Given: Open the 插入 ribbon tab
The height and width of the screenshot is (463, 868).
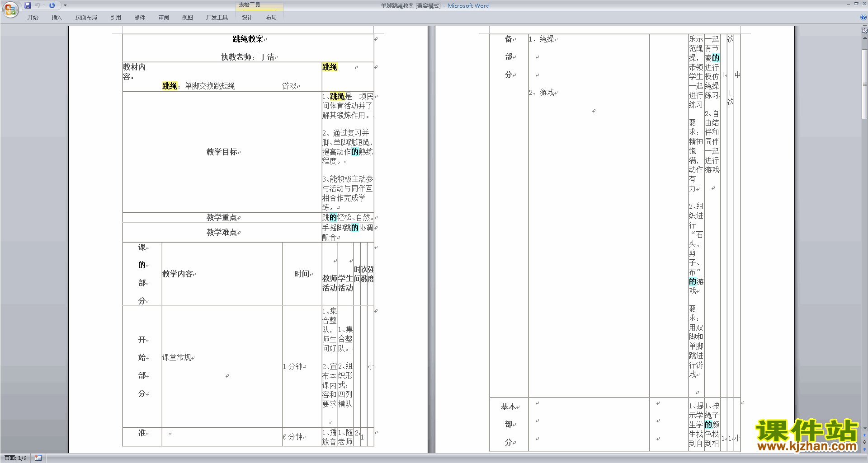Looking at the screenshot, I should (57, 18).
